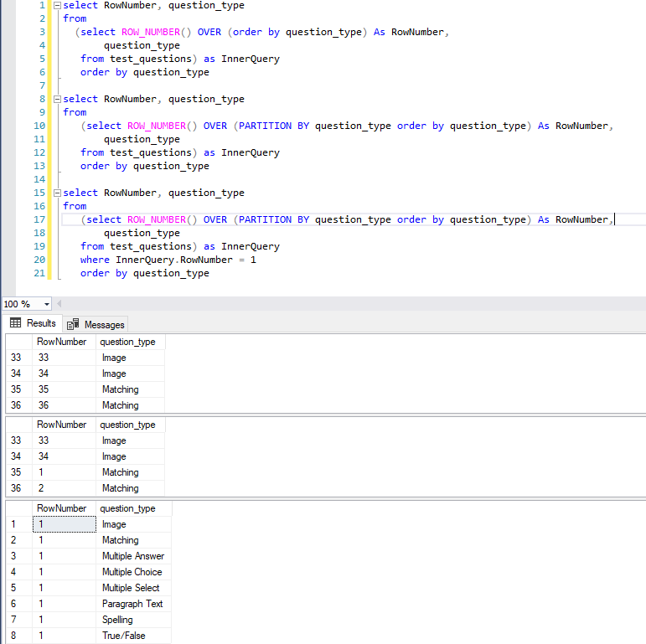Open the 100 % zoom dropdown
This screenshot has width=646, height=644.
47,304
